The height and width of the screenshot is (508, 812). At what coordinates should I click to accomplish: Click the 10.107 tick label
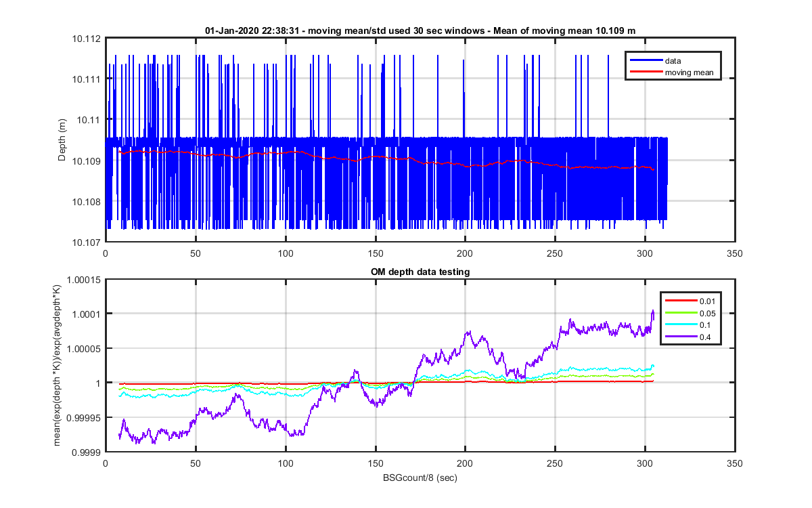87,242
